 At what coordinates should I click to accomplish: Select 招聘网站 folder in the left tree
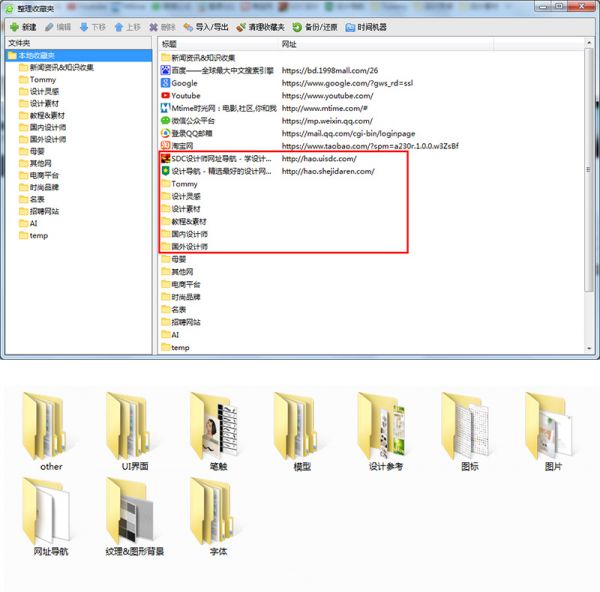coord(44,211)
